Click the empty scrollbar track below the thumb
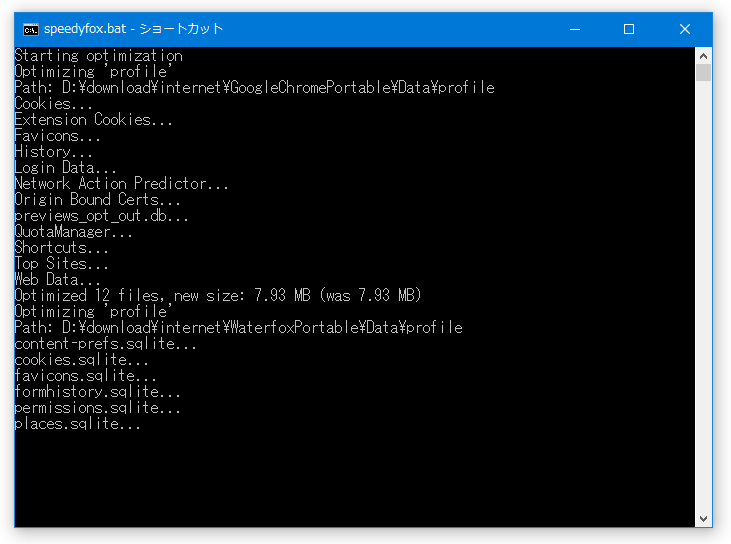Image resolution: width=731 pixels, height=544 pixels. point(703,296)
